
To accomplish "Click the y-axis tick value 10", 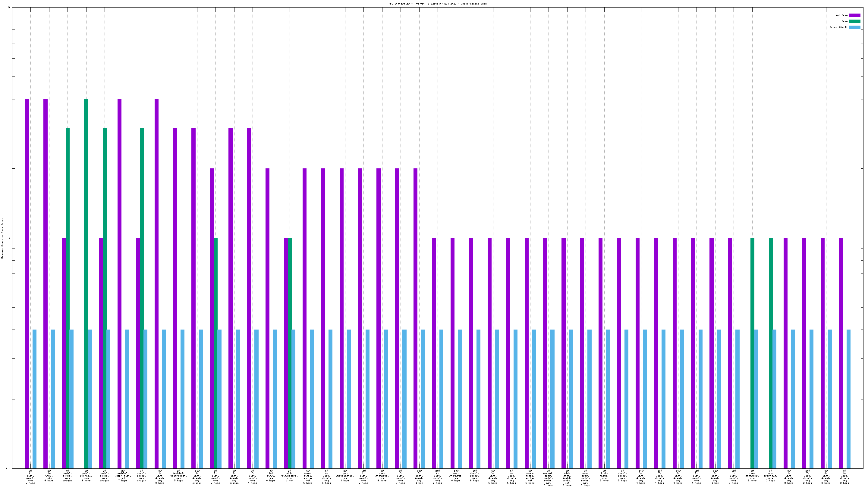I will [x=9, y=8].
